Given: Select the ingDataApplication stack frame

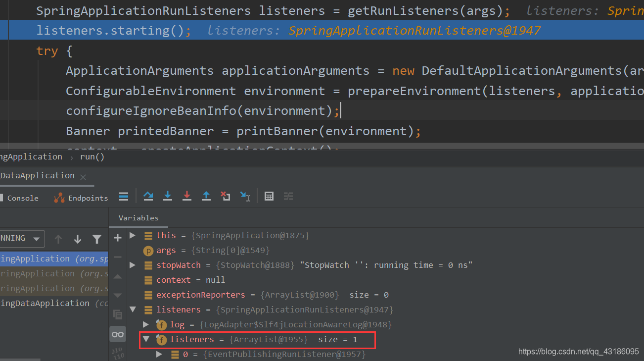Looking at the screenshot, I should click(54, 303).
